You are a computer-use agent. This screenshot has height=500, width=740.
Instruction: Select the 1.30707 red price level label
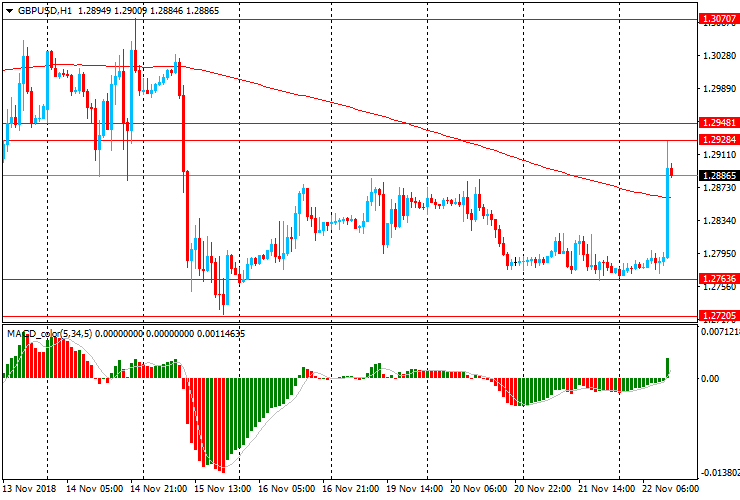coord(719,19)
